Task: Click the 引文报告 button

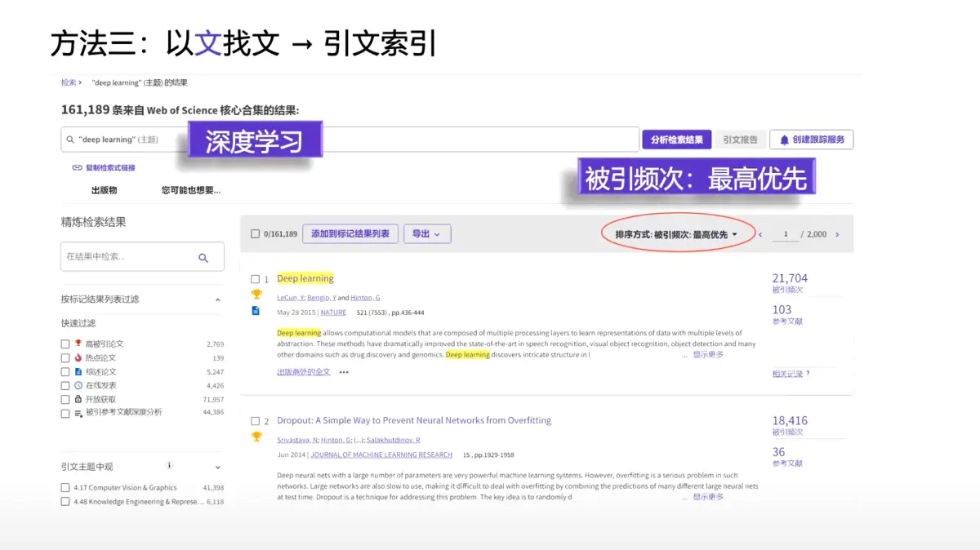Action: click(x=741, y=140)
